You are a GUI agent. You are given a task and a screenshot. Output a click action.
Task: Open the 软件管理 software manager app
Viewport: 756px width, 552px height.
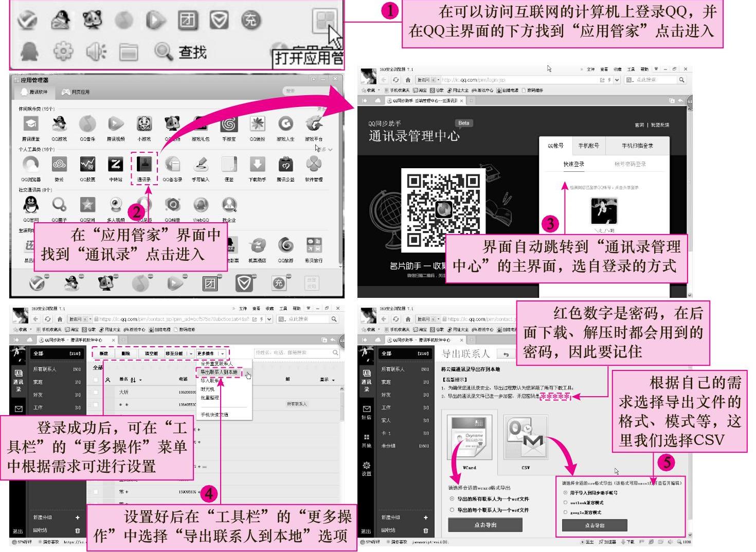pos(314,165)
